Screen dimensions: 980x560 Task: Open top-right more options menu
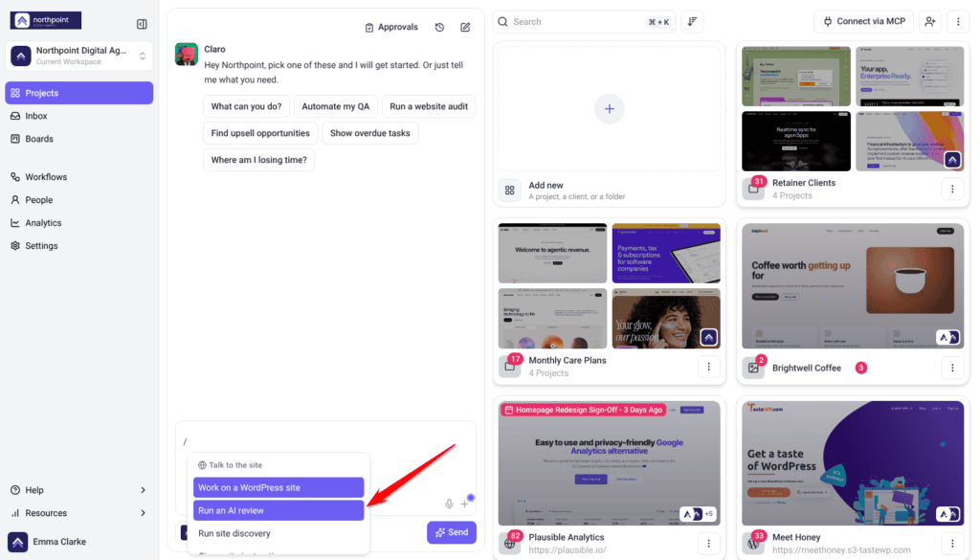pyautogui.click(x=958, y=21)
